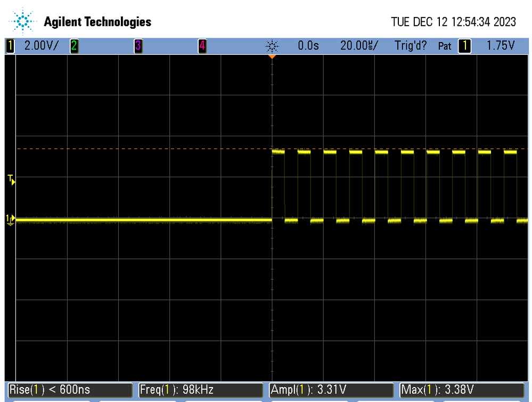Click the 20.00 µs/ timebase value
The height and width of the screenshot is (402, 532).
click(359, 46)
